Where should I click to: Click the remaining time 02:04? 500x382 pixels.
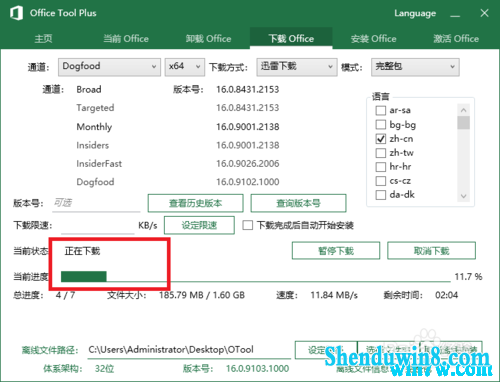pyautogui.click(x=446, y=295)
